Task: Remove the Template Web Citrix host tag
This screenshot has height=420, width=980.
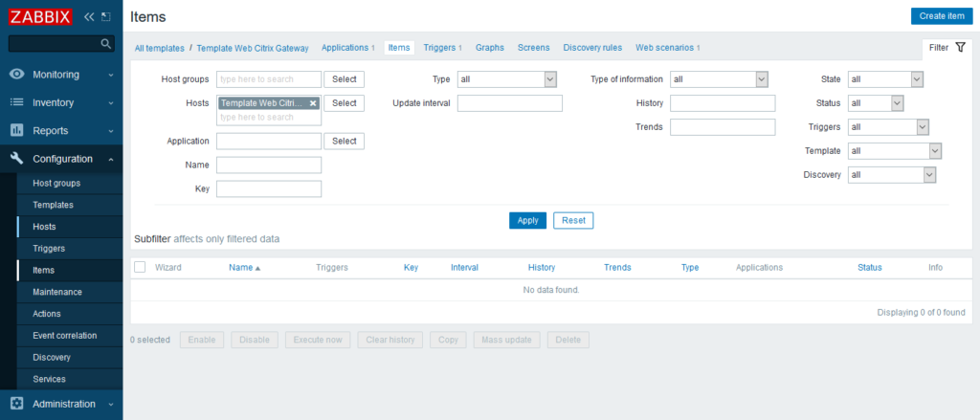Action: click(x=313, y=103)
